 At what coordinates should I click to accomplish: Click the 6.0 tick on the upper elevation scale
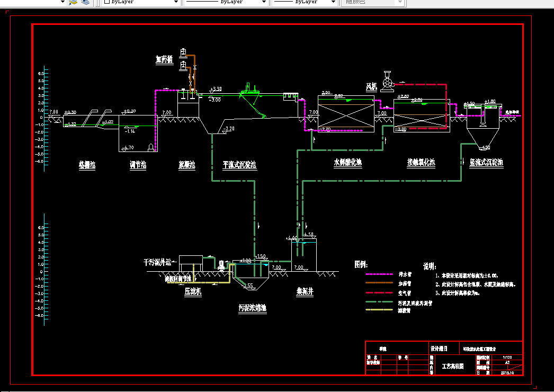point(41,74)
